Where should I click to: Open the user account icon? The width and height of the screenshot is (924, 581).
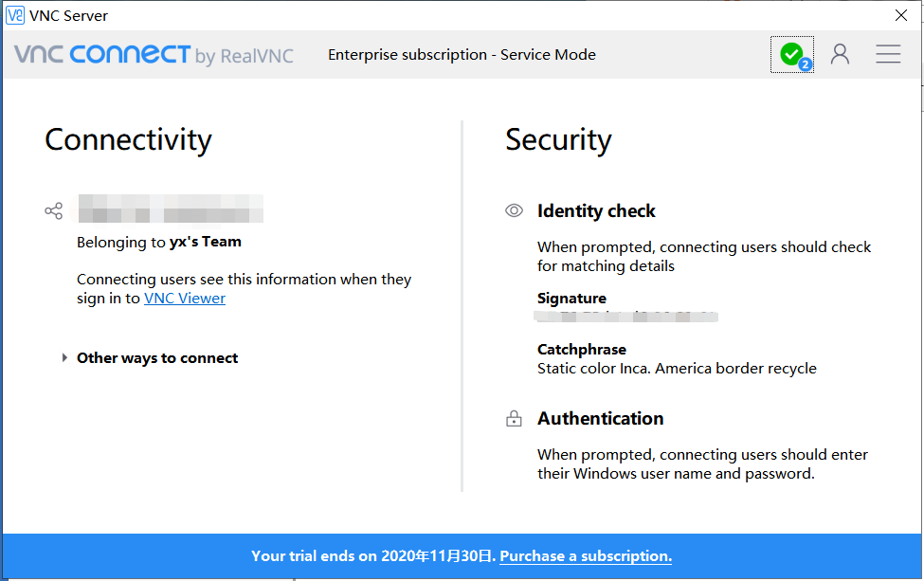coord(840,54)
